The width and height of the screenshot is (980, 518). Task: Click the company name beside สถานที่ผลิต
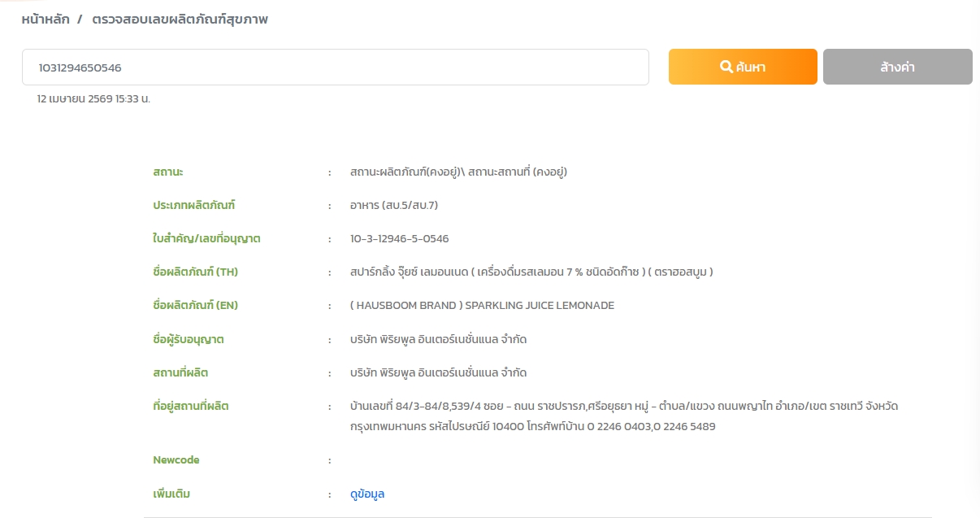(x=438, y=372)
